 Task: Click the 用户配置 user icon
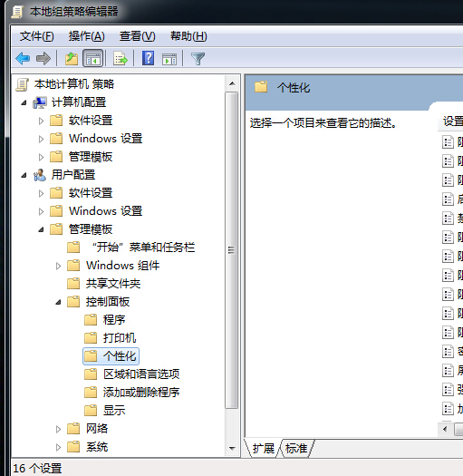(x=40, y=175)
